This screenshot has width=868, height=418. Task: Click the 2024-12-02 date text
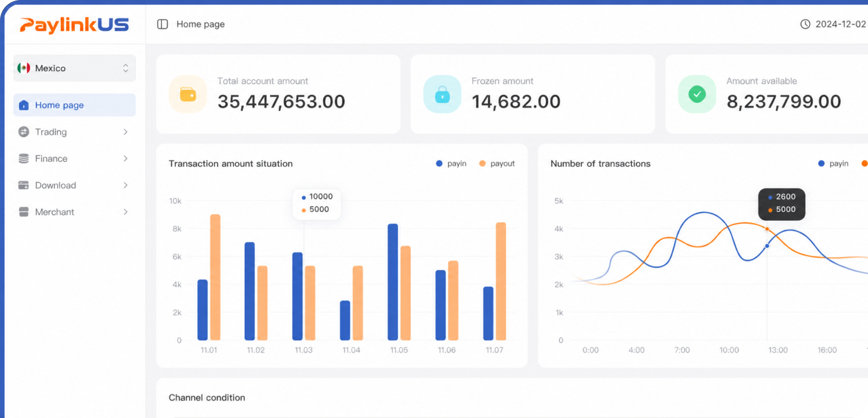tap(841, 24)
